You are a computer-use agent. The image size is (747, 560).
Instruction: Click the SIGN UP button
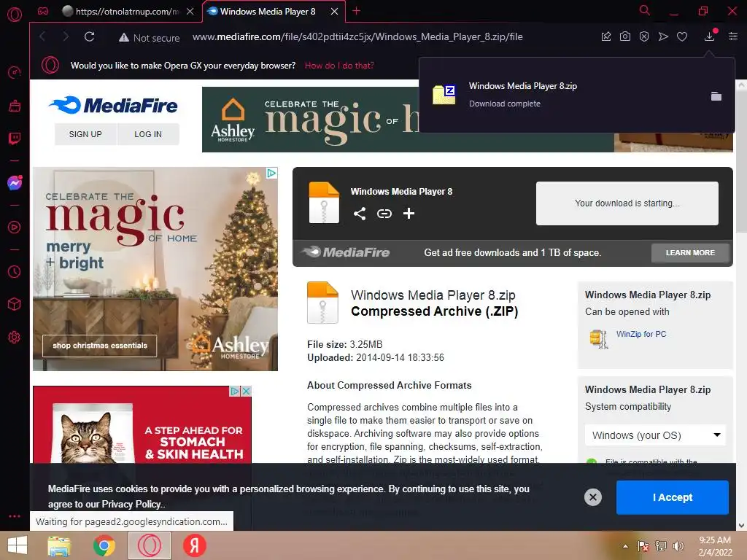85,134
